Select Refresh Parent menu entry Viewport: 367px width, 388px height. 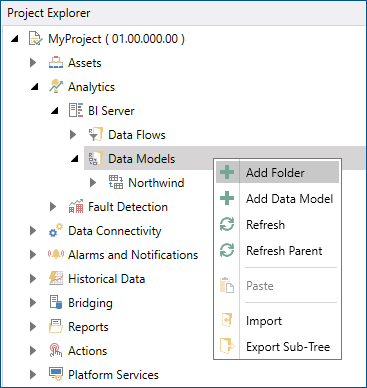point(277,250)
